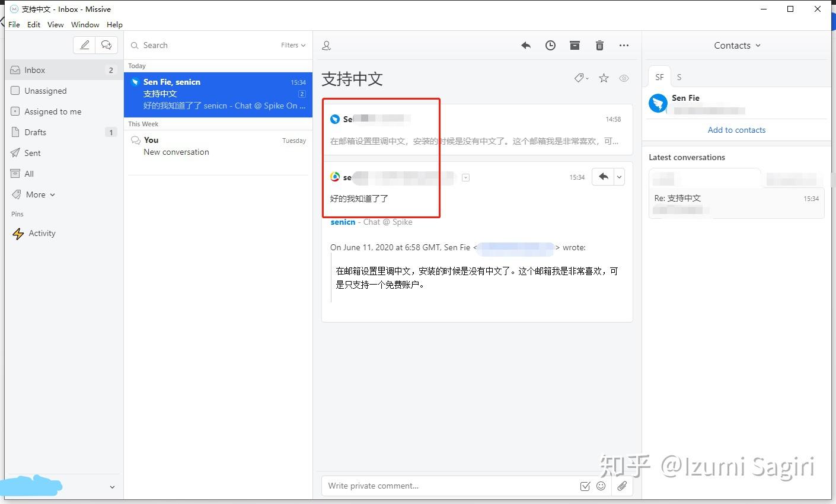Screen dimensions: 836x504
Task: Open the View menu
Action: click(55, 24)
